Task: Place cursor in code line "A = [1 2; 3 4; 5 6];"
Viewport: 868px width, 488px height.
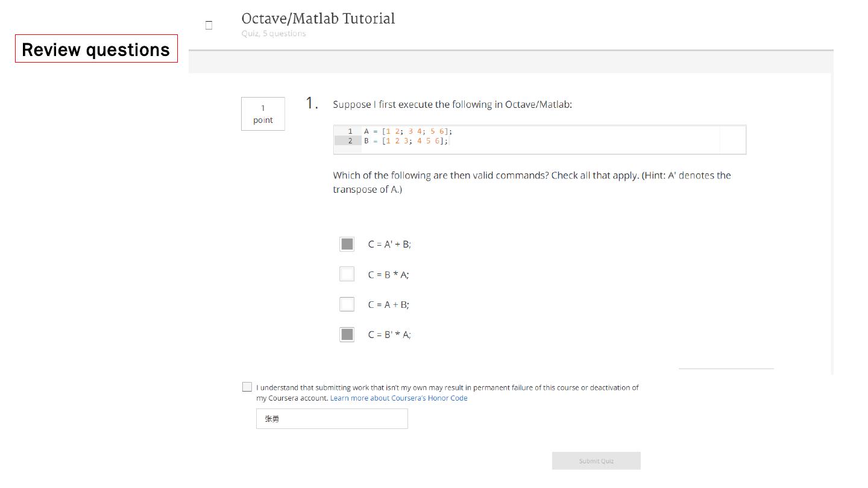Action: (407, 131)
